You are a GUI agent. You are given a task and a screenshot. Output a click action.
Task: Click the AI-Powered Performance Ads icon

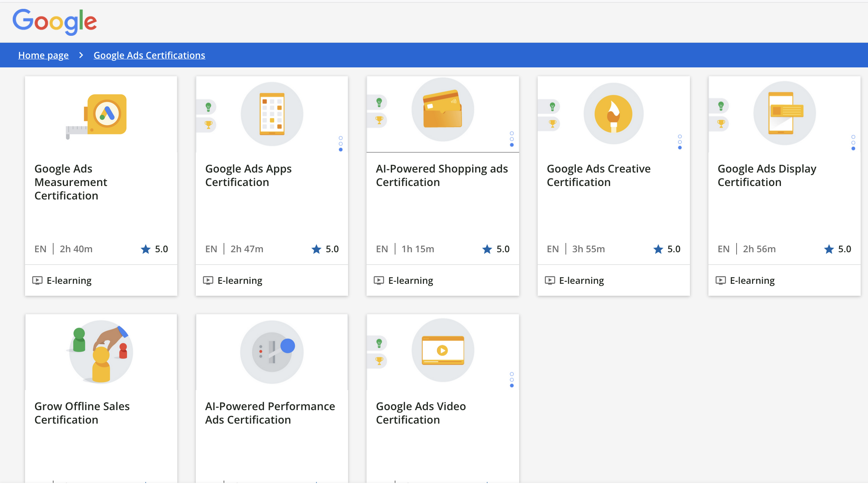tap(272, 352)
